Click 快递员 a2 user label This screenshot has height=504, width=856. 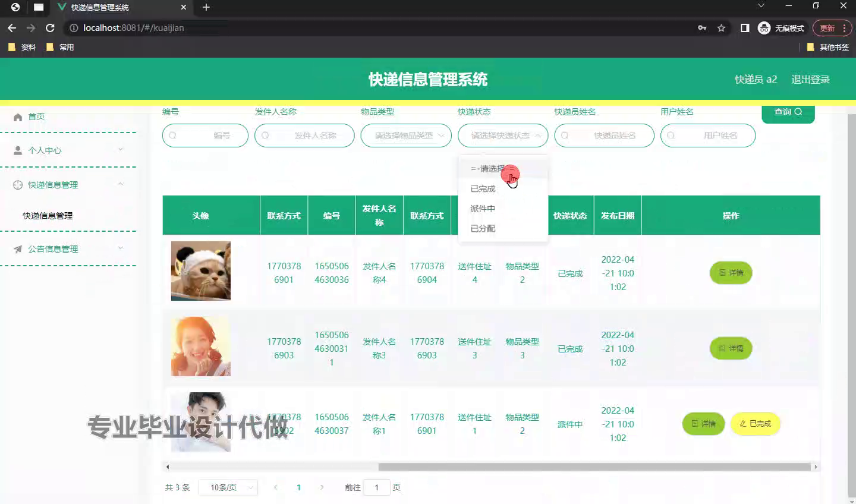click(x=756, y=80)
